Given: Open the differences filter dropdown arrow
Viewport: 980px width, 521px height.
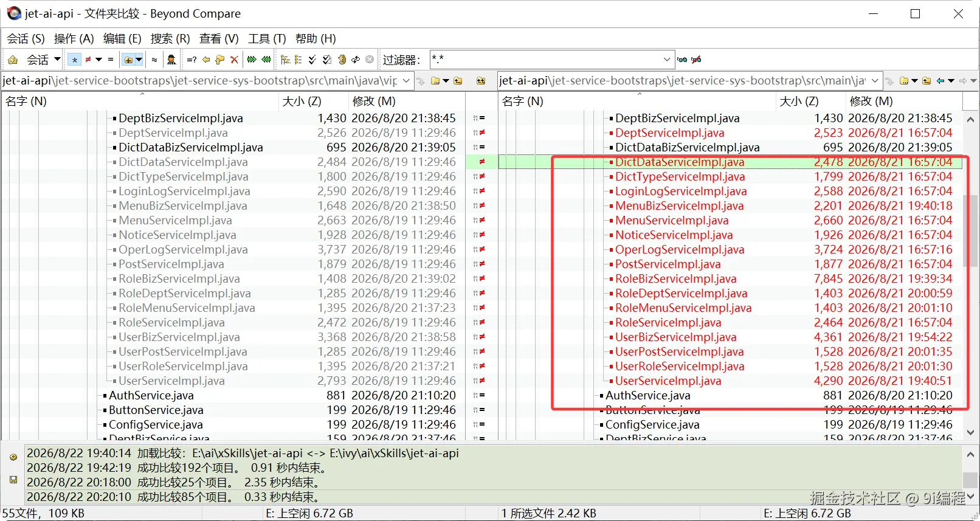Looking at the screenshot, I should pyautogui.click(x=98, y=60).
